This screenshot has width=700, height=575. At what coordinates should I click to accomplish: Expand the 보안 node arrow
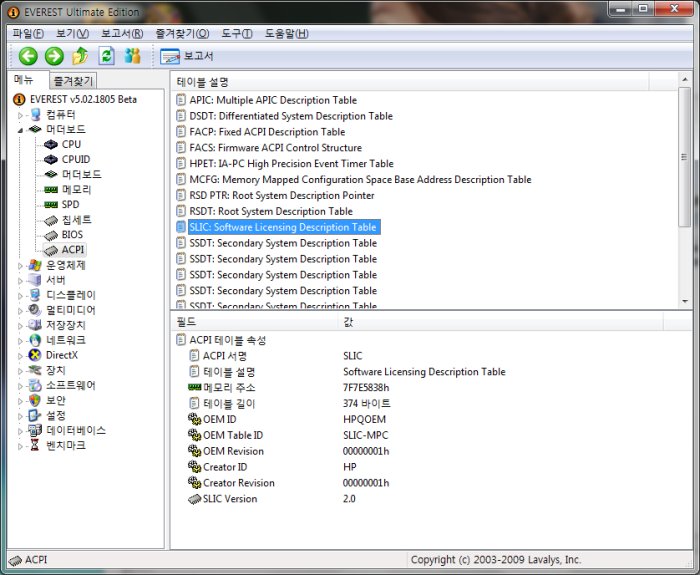(20, 401)
